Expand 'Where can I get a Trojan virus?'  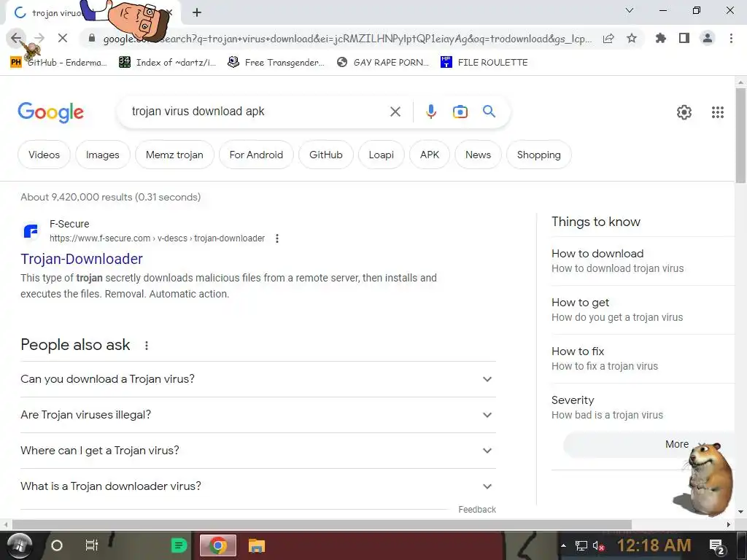[x=258, y=451]
